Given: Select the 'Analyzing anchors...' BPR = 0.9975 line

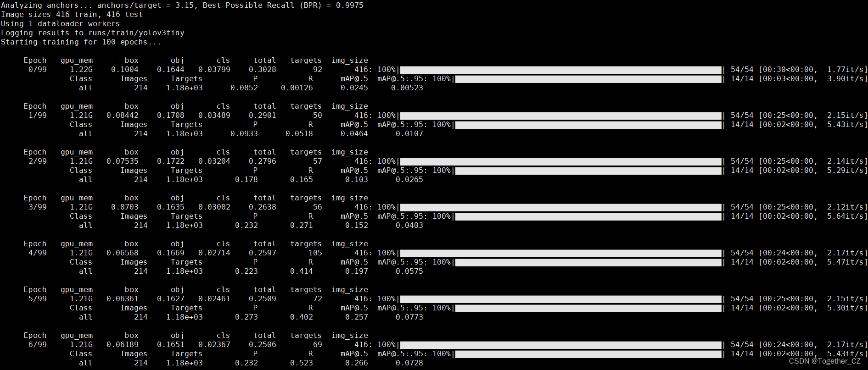Looking at the screenshot, I should (x=182, y=6).
